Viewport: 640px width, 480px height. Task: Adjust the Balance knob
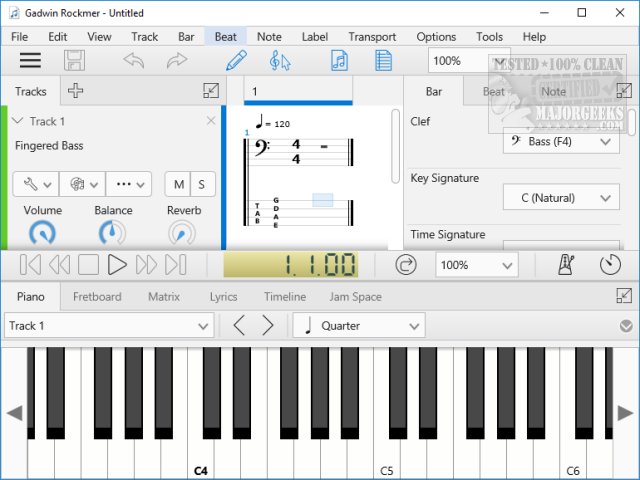[x=112, y=233]
